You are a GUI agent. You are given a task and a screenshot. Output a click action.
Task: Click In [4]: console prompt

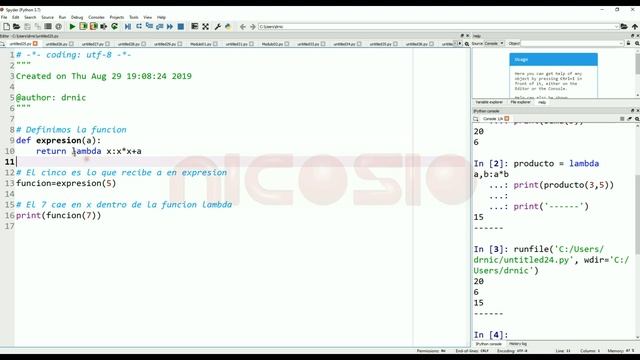pos(491,335)
